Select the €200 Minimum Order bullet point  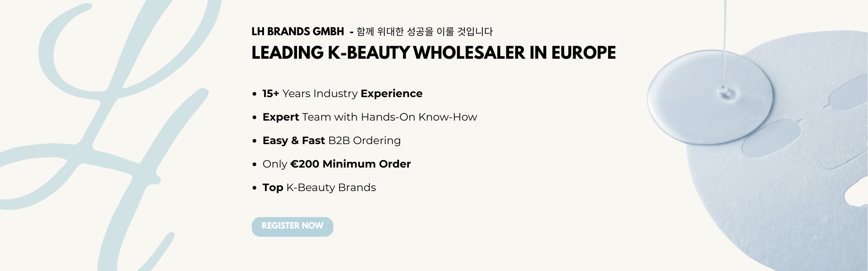[x=336, y=164]
